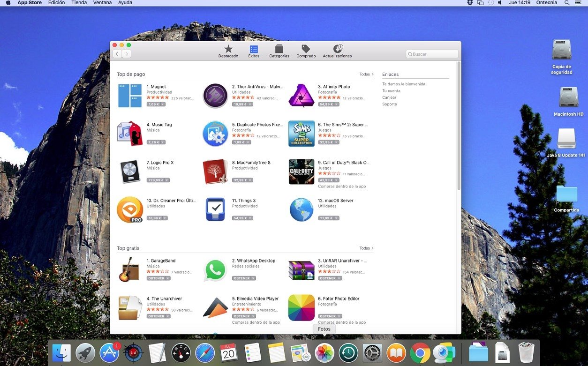The width and height of the screenshot is (588, 366).
Task: Show Todas for Top gratis
Action: 366,248
